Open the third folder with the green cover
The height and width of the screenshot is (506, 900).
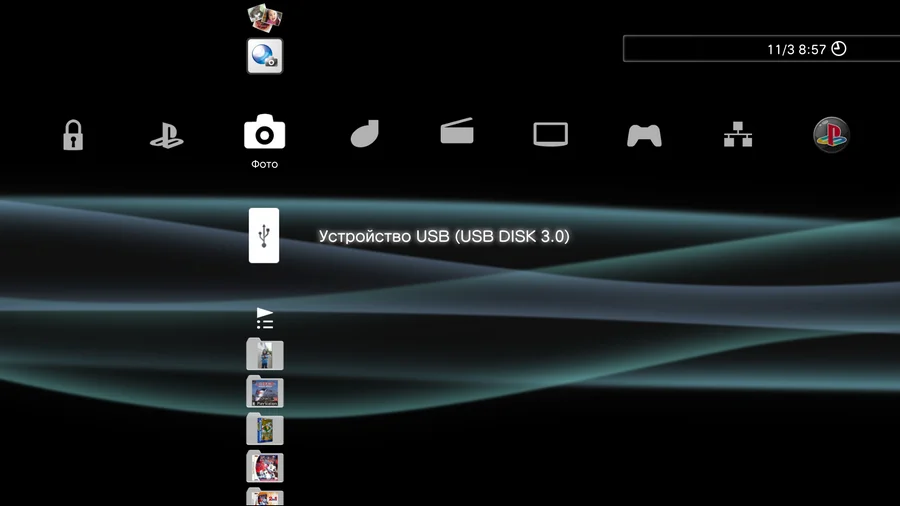pos(265,429)
